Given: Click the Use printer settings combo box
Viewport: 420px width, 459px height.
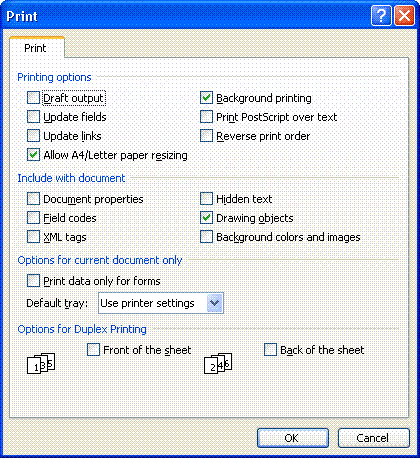Looking at the screenshot, I should pyautogui.click(x=161, y=303).
